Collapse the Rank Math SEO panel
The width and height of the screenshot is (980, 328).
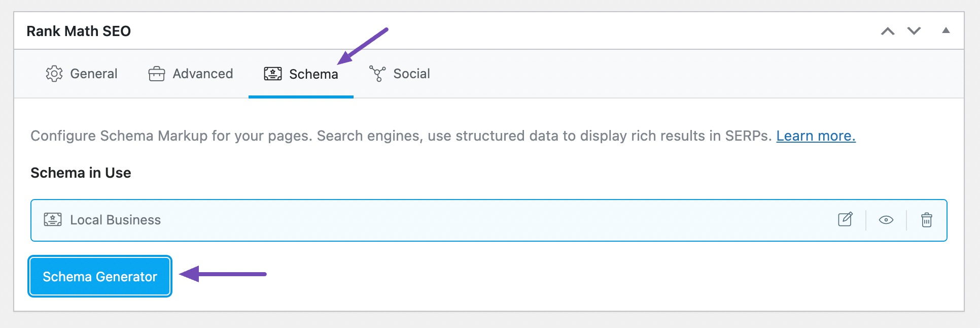946,31
